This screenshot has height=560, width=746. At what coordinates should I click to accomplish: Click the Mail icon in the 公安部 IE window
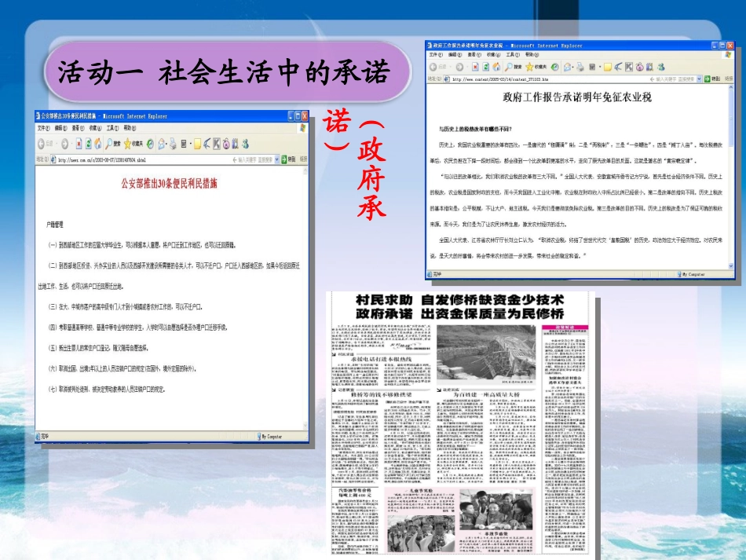(x=161, y=144)
